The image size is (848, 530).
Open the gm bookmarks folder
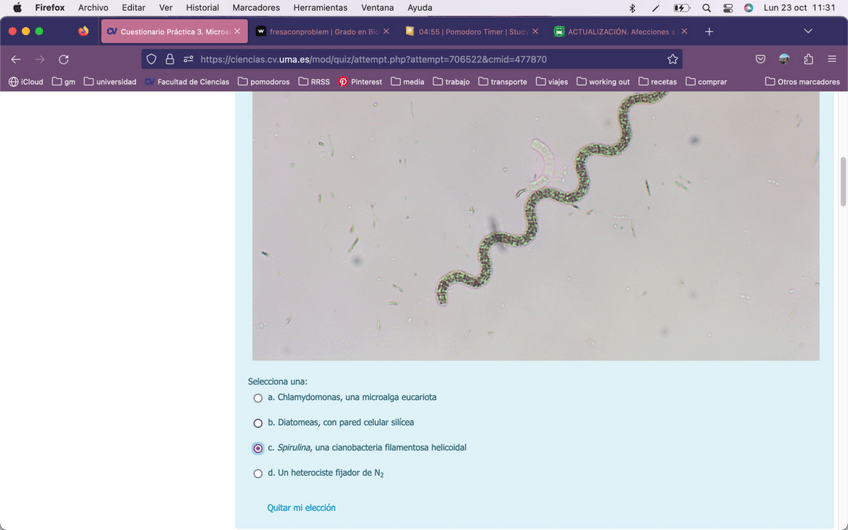point(63,82)
